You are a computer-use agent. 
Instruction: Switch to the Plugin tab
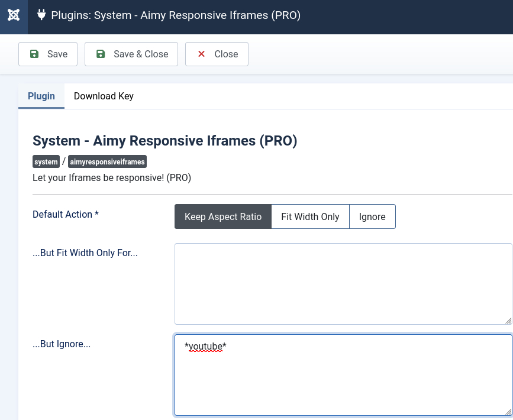[x=41, y=96]
